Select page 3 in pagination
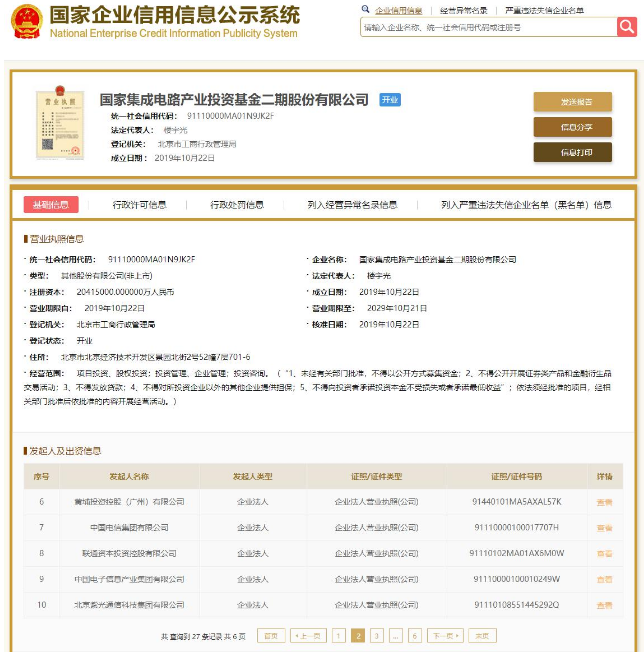 click(377, 636)
